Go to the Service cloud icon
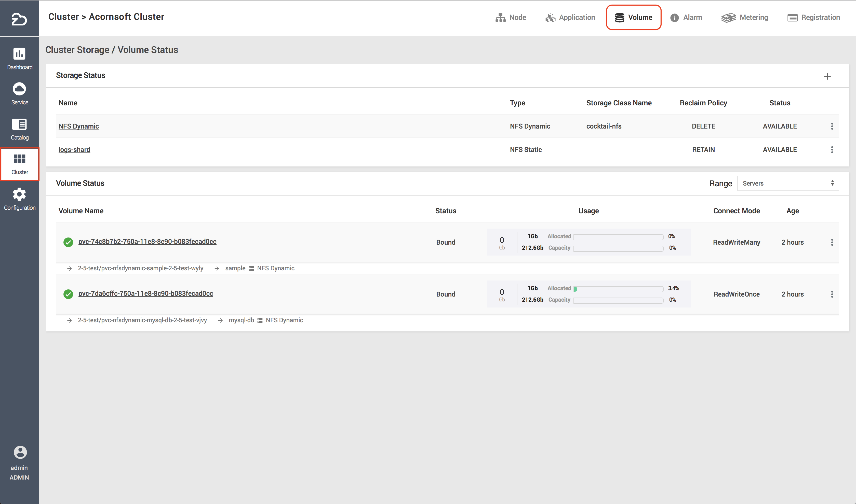The image size is (856, 504). coord(19,89)
